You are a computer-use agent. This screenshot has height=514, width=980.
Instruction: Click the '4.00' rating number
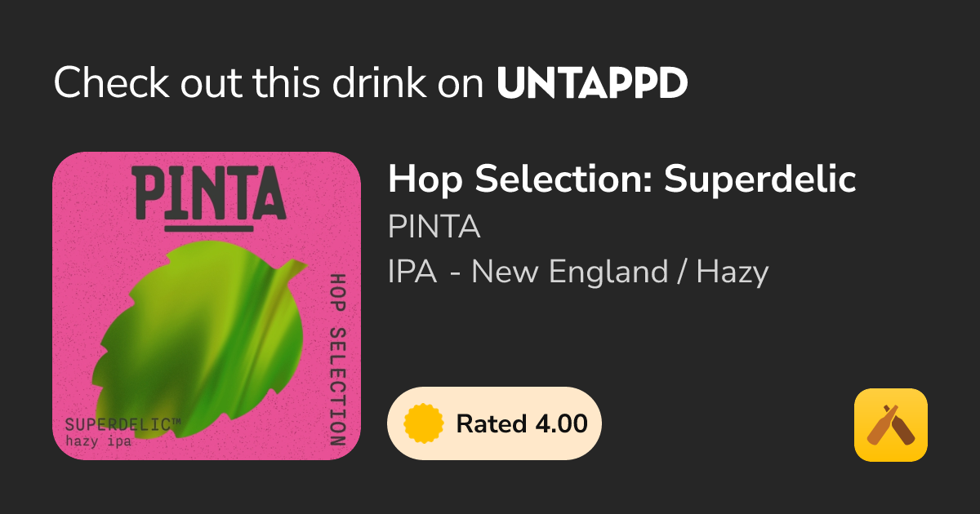[561, 423]
